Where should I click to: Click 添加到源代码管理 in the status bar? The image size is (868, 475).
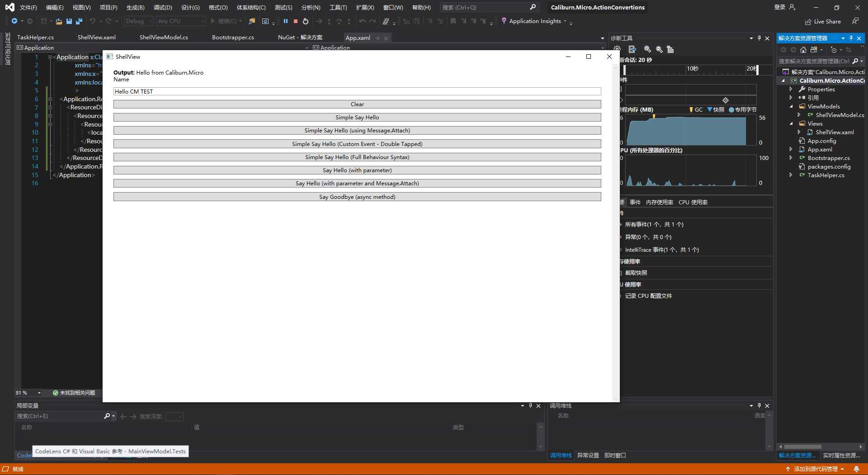(815, 469)
